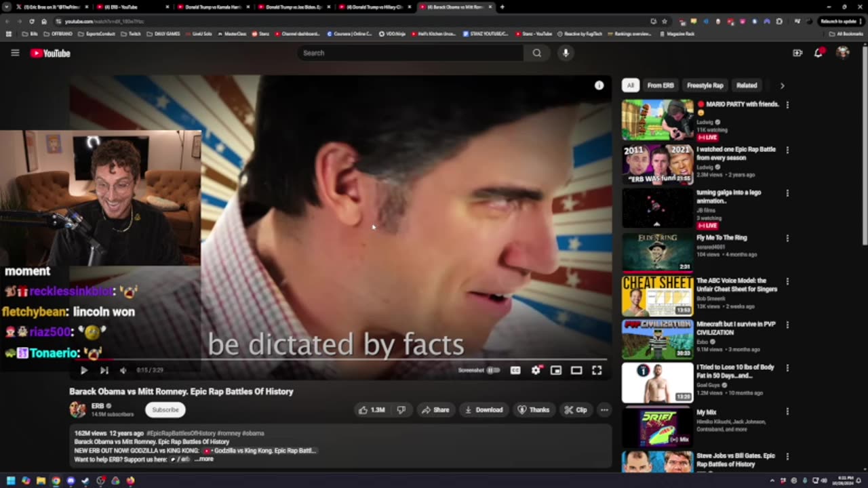The height and width of the screenshot is (488, 868).
Task: Open a new browser tab
Action: coord(502,7)
